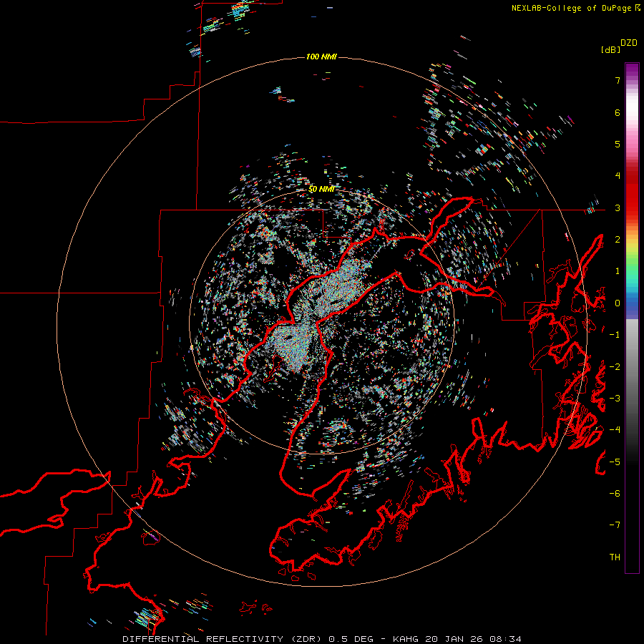Click the [dB] units label
This screenshot has height=644, width=644.
[x=611, y=49]
